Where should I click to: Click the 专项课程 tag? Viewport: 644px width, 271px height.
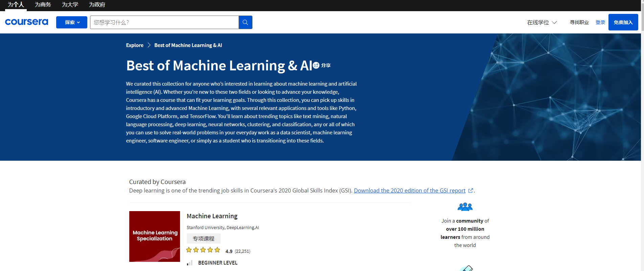click(204, 239)
